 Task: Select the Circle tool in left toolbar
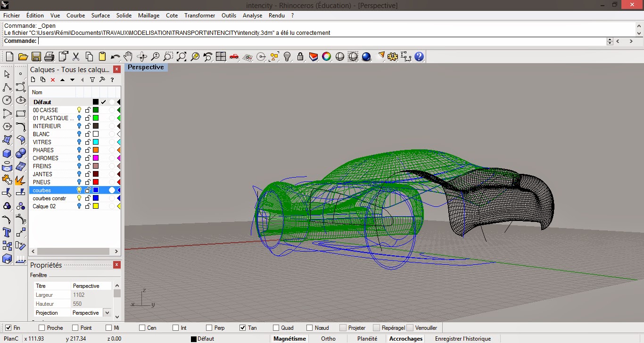click(x=7, y=100)
